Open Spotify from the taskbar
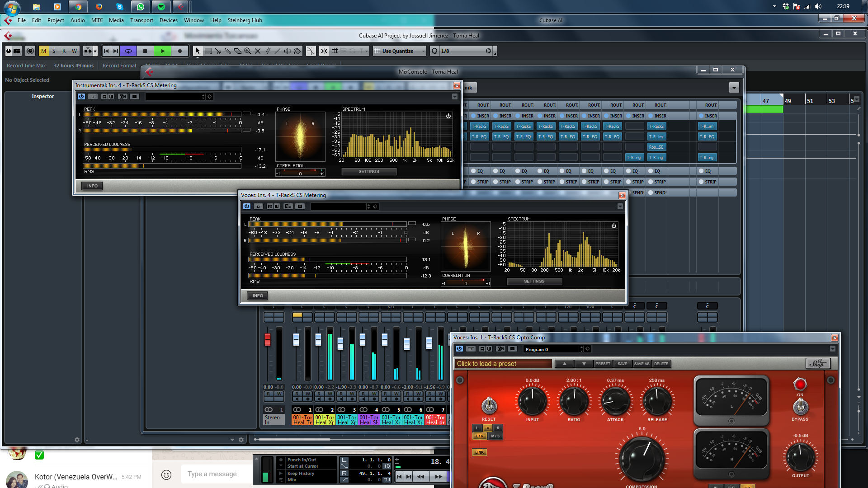 (x=161, y=6)
